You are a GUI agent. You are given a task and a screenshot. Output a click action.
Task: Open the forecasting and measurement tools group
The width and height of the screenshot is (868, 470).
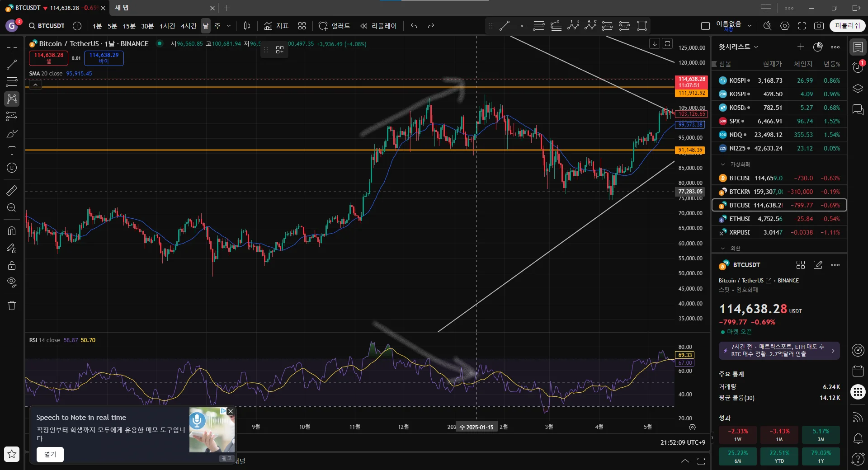(x=12, y=116)
